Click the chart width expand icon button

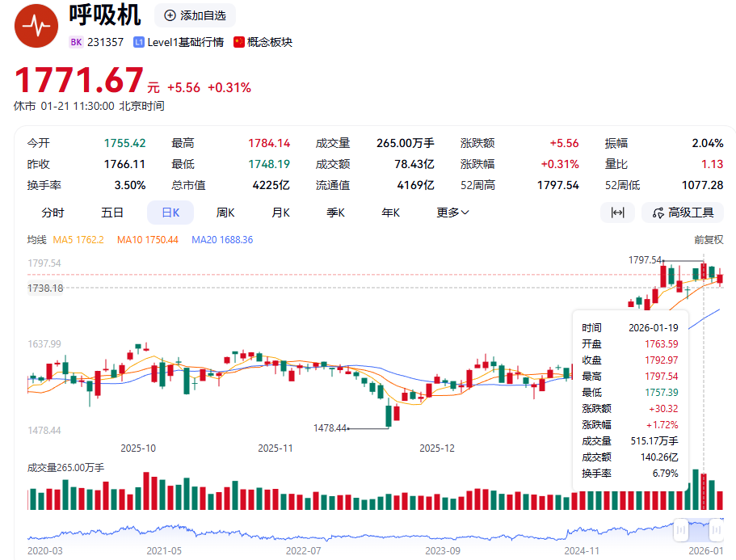(x=617, y=213)
